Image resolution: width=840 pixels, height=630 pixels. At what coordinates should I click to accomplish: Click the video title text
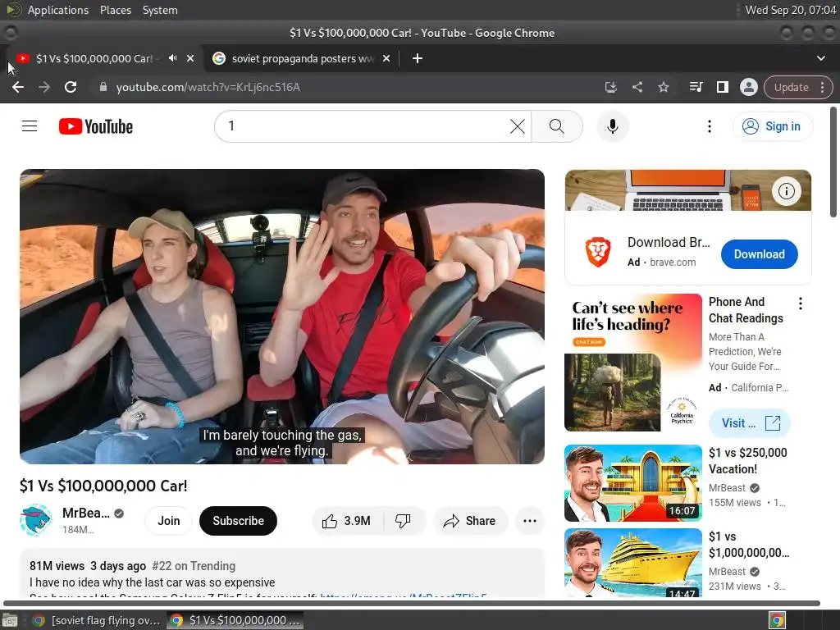(x=103, y=486)
